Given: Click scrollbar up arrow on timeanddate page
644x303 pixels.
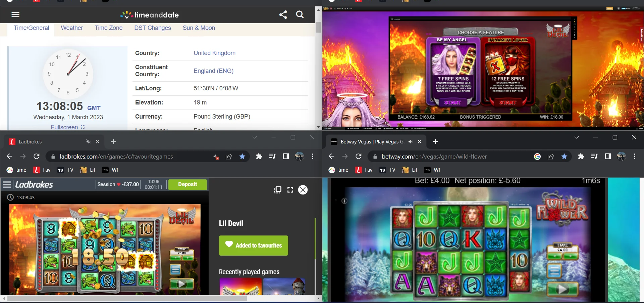Looking at the screenshot, I should (x=318, y=10).
